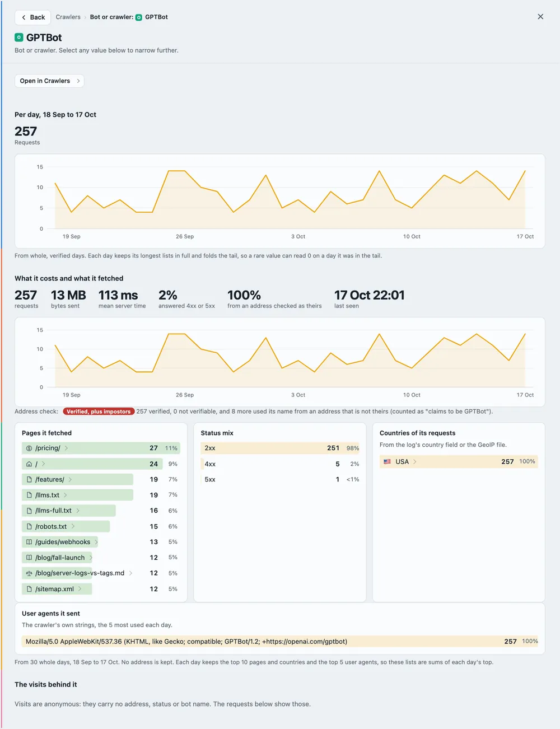Select the 4xx status row
The height and width of the screenshot is (729, 560).
pyautogui.click(x=280, y=464)
